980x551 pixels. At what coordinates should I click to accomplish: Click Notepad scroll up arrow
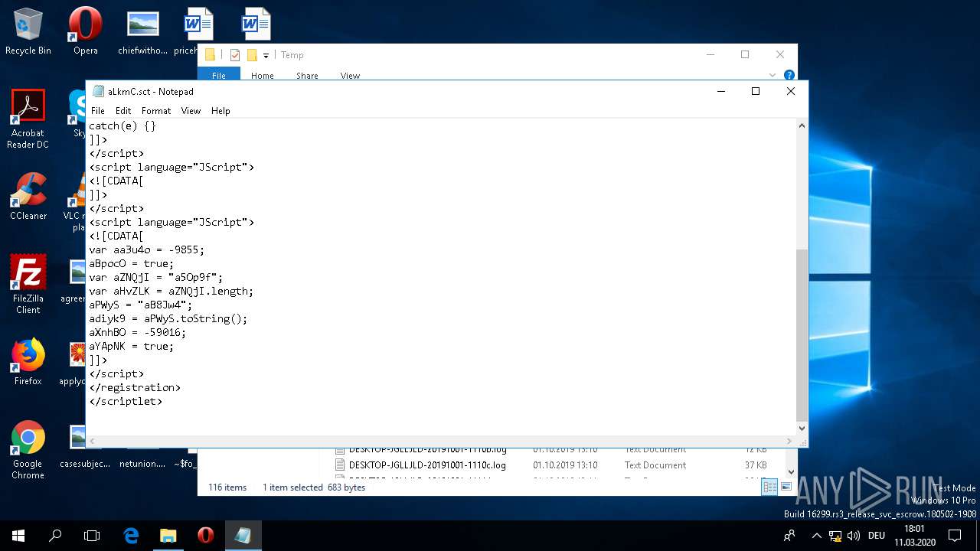(802, 126)
